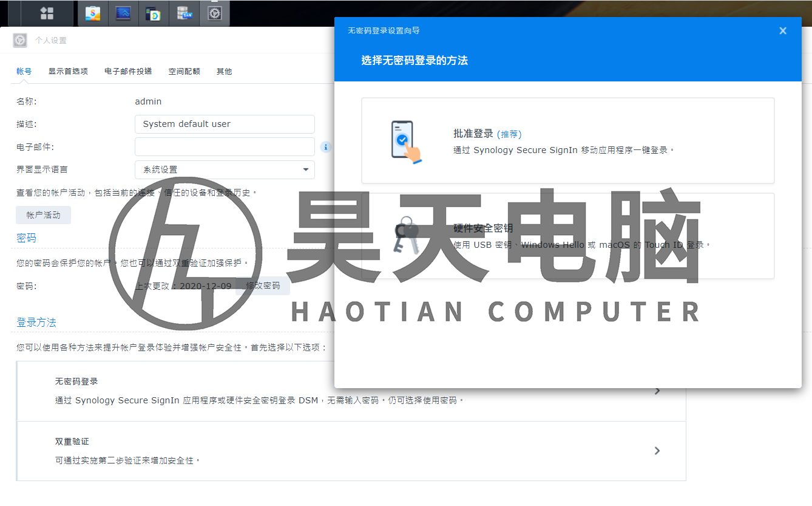Switch to the 显示首选项 tab
The image size is (812, 506).
click(68, 71)
